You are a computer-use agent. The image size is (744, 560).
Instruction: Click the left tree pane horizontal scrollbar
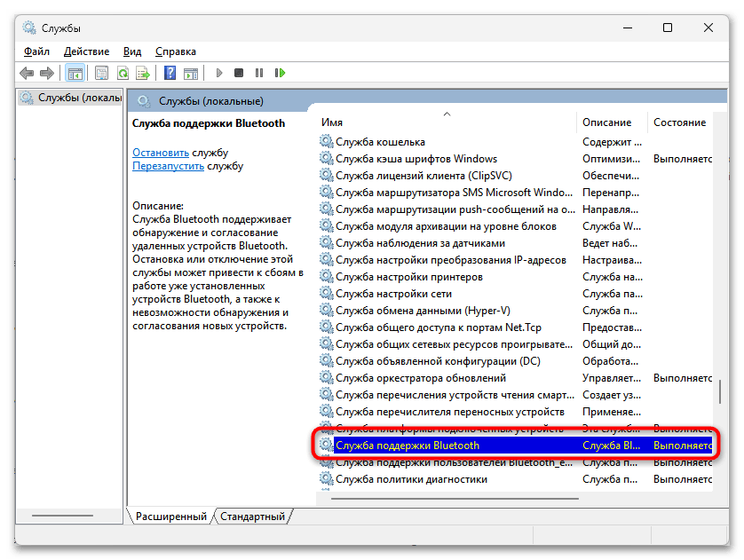click(62, 515)
